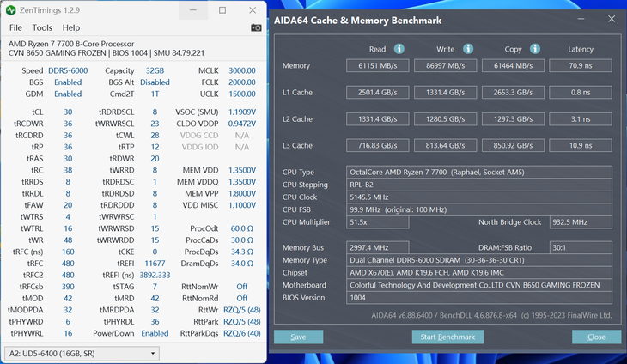Click the Read info icon in AIDA64
This screenshot has height=364, width=627.
pos(399,49)
